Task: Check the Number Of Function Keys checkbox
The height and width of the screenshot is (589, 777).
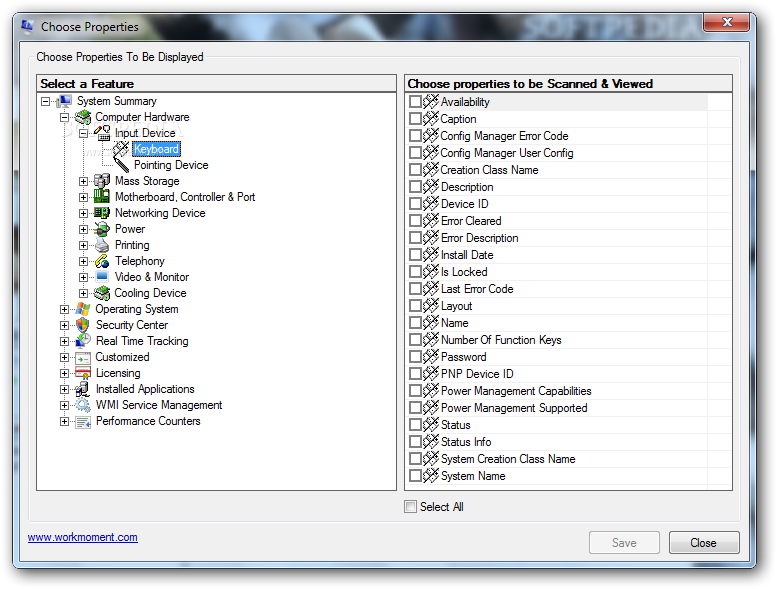Action: [x=415, y=340]
